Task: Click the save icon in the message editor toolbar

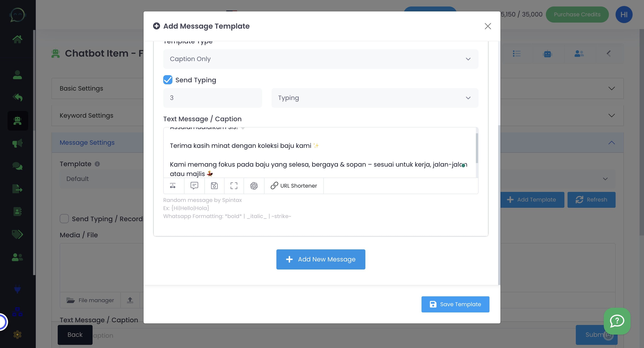Action: (x=214, y=185)
